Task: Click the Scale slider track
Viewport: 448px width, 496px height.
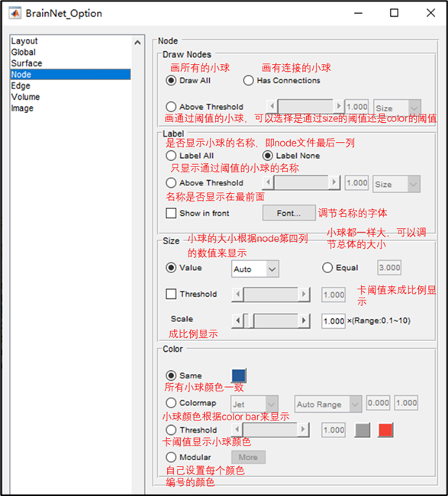Action: click(x=270, y=320)
